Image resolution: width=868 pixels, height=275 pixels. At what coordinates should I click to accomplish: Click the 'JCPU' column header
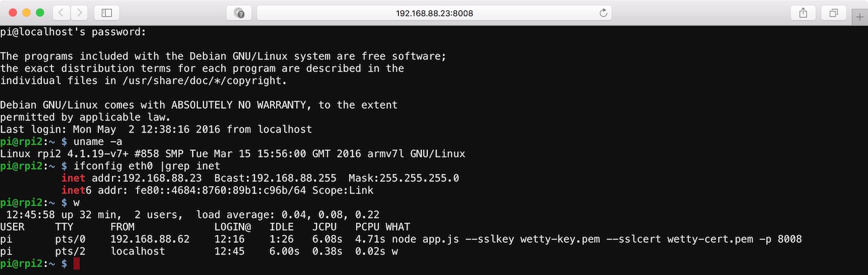325,227
